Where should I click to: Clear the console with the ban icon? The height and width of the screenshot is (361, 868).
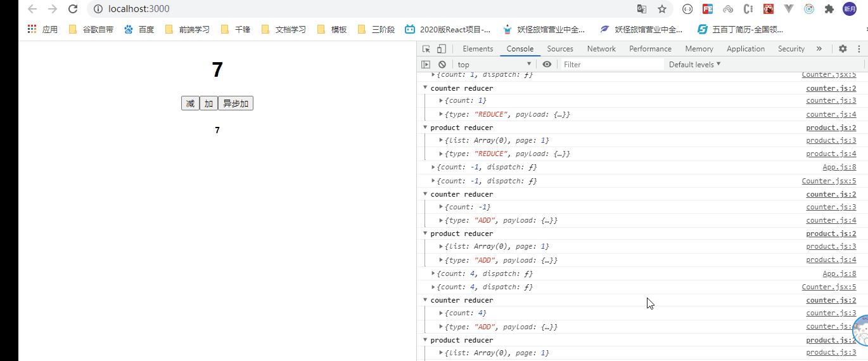[x=442, y=65]
